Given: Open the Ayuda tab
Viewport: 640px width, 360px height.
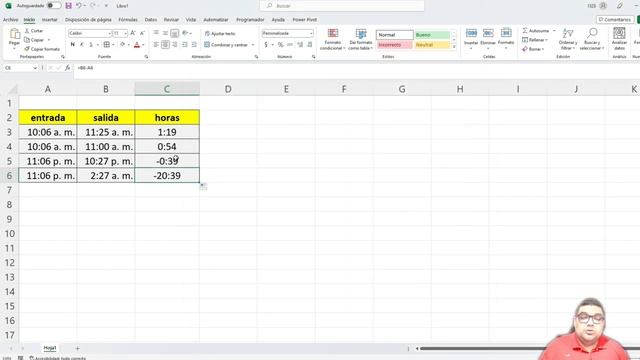Looking at the screenshot, I should click(278, 20).
